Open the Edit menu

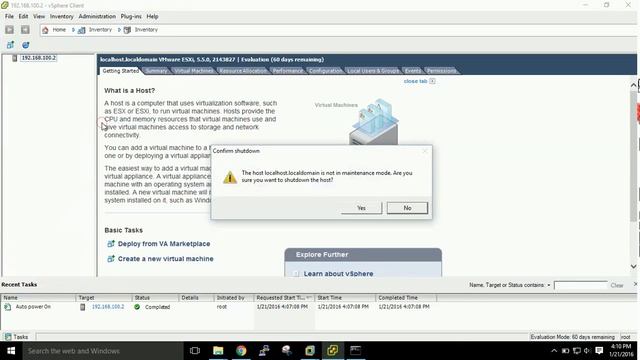pos(23,16)
